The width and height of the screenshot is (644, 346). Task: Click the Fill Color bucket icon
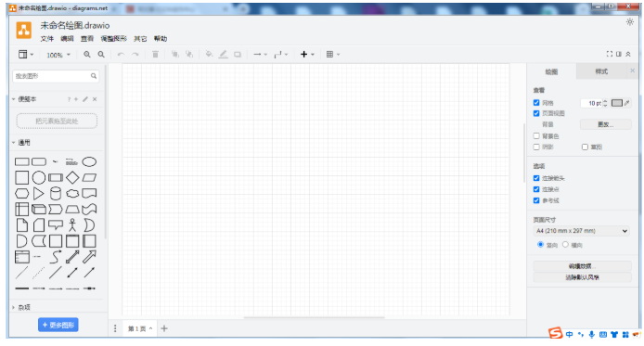(x=209, y=54)
